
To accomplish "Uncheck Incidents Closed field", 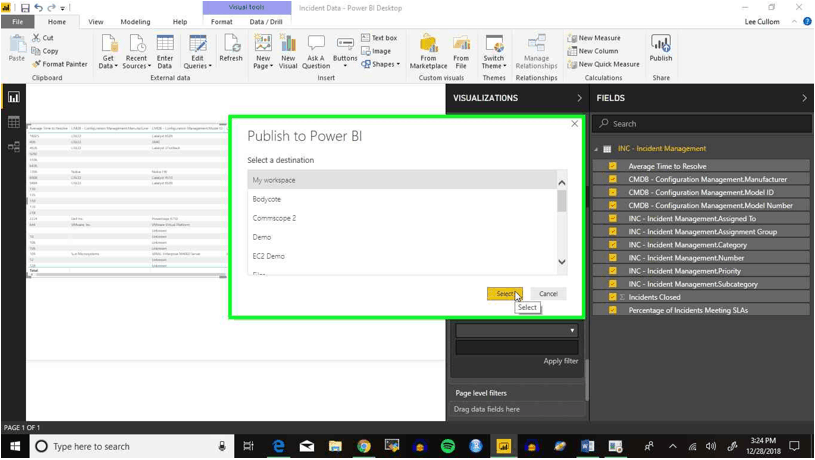I will tap(613, 297).
